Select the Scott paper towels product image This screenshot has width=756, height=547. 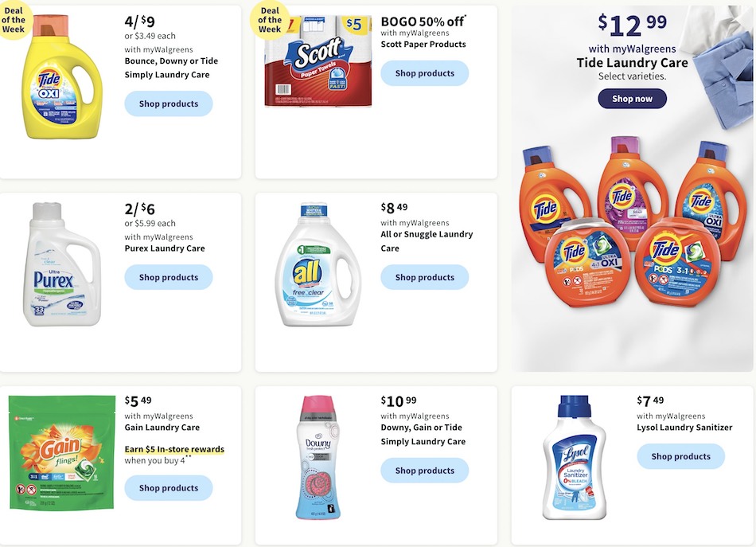[x=318, y=61]
